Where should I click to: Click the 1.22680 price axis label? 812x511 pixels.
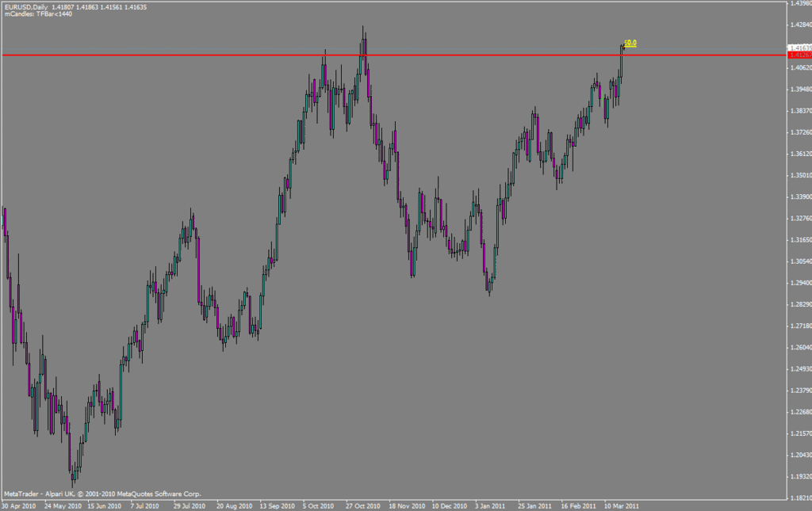pos(801,412)
